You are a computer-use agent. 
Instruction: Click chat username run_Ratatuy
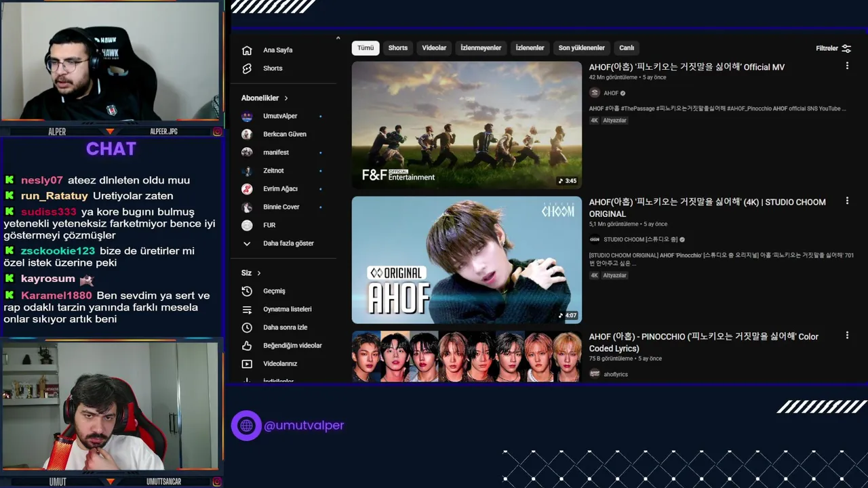(x=54, y=196)
